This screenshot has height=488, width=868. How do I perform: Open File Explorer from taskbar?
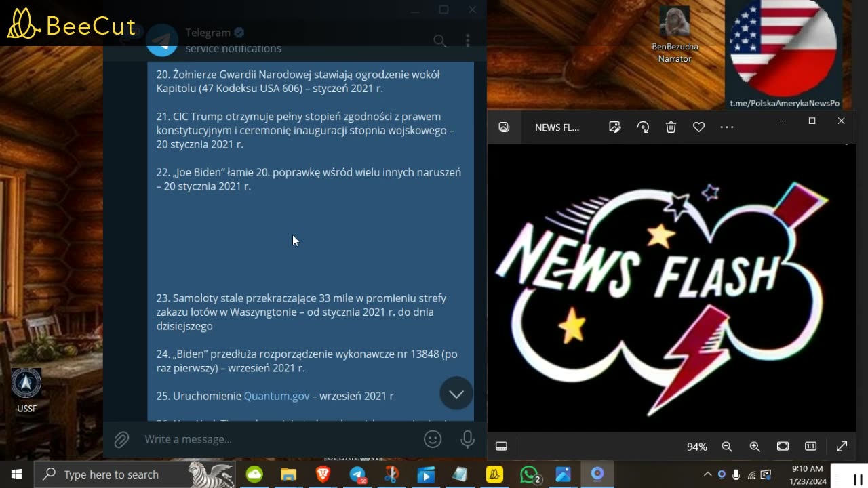[289, 474]
